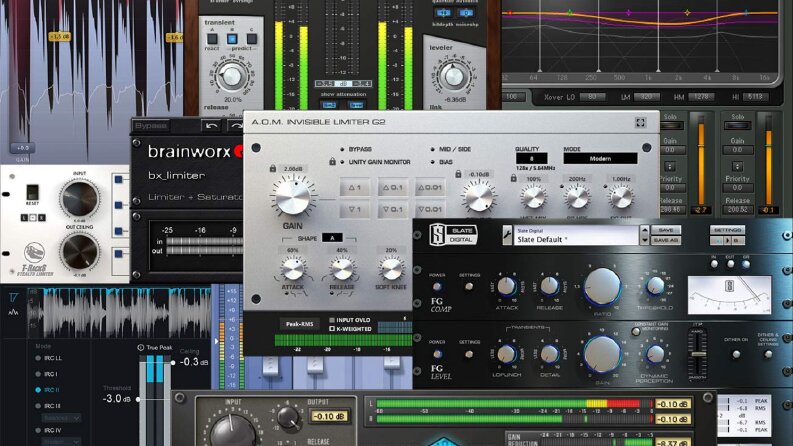The height and width of the screenshot is (446, 793).
Task: Click the Dither & Ceiling Settings button
Action: click(768, 354)
